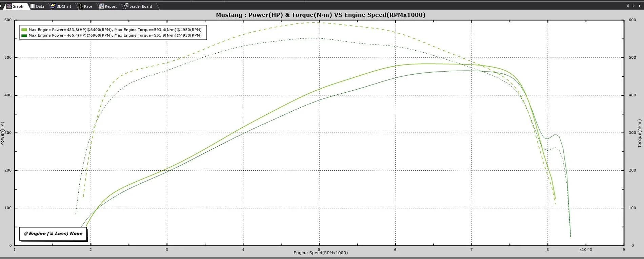
Task: Click the 'x10^3' multiplier text on the x-axis
Action: pyautogui.click(x=585, y=249)
